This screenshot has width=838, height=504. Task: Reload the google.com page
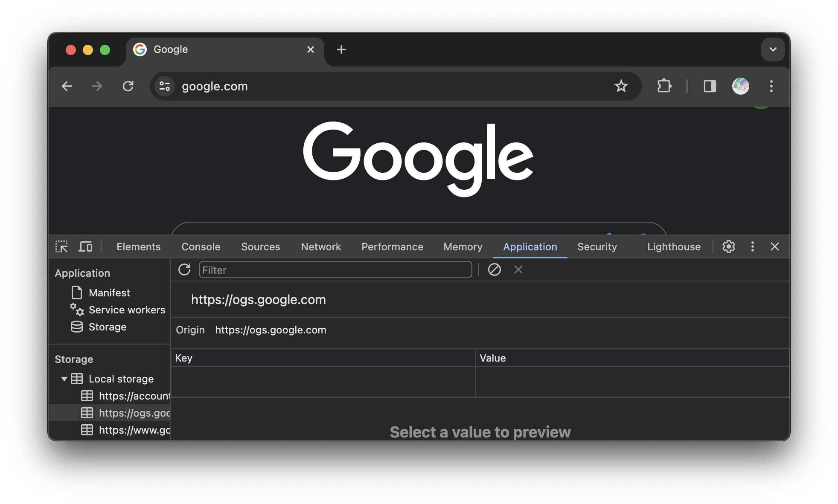tap(128, 86)
